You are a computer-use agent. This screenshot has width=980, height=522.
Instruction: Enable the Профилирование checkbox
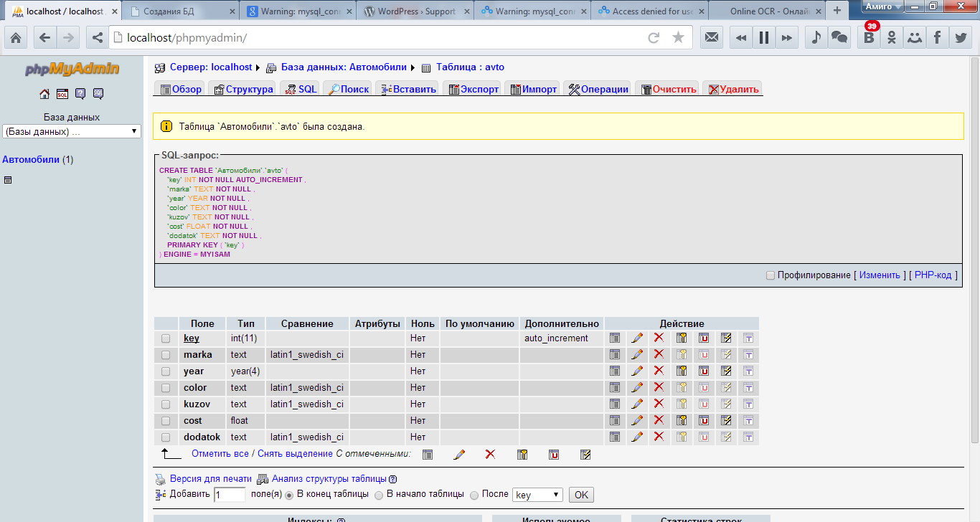tap(771, 275)
